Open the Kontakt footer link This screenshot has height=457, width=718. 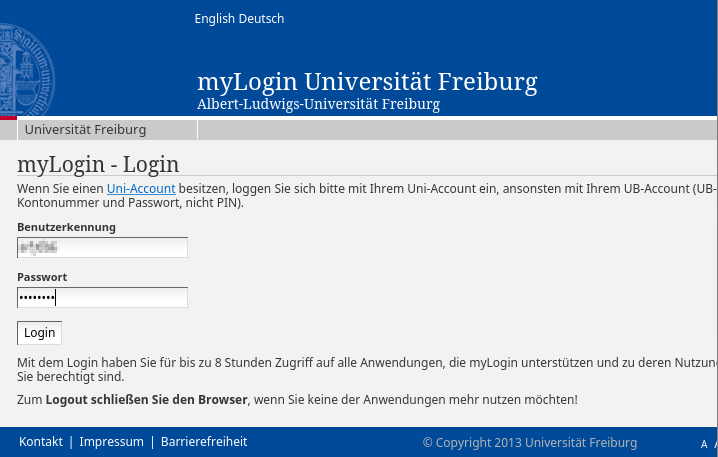click(x=41, y=442)
